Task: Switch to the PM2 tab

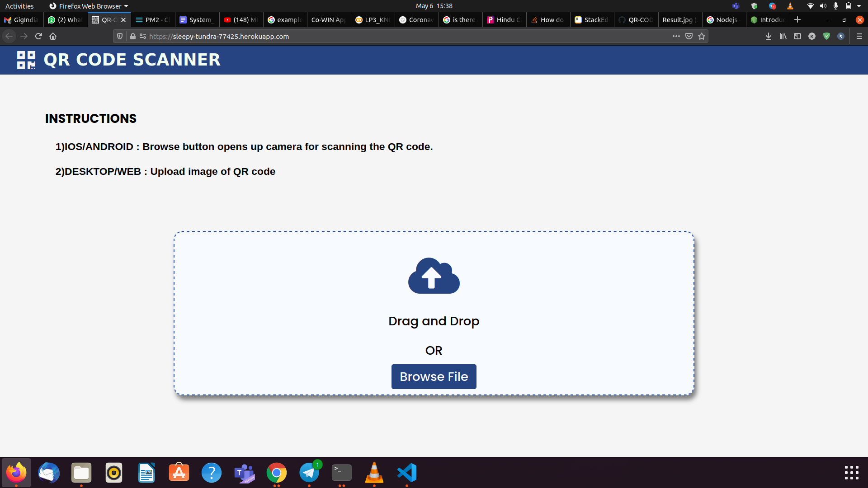Action: (153, 20)
